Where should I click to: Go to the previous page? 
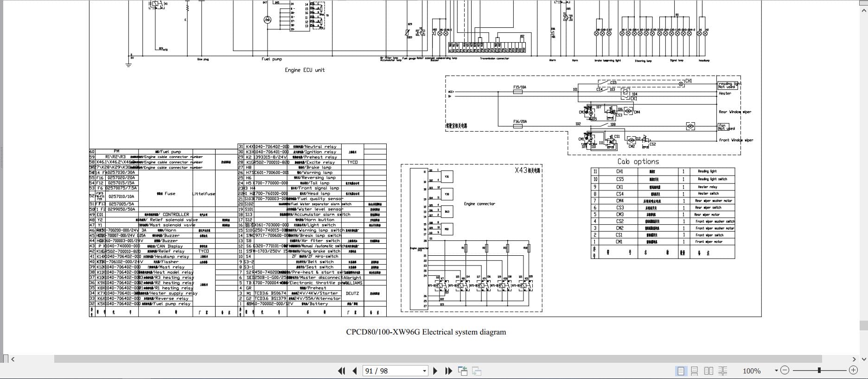coord(355,371)
